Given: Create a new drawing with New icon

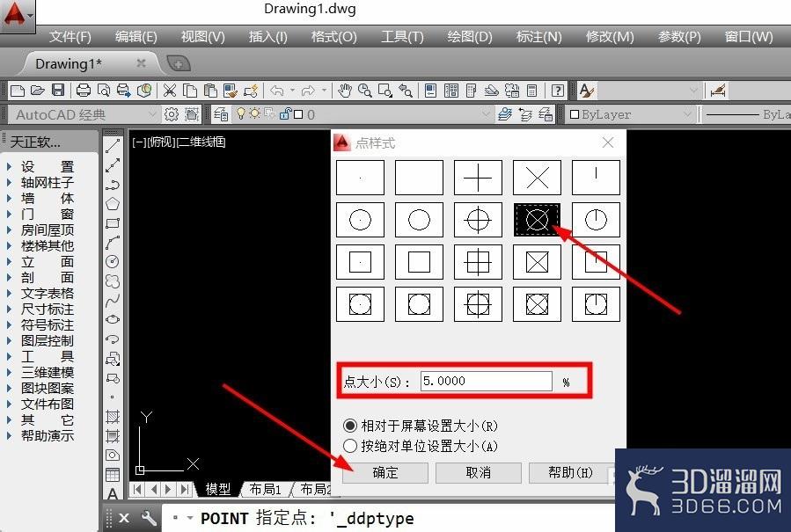Looking at the screenshot, I should pyautogui.click(x=18, y=91).
